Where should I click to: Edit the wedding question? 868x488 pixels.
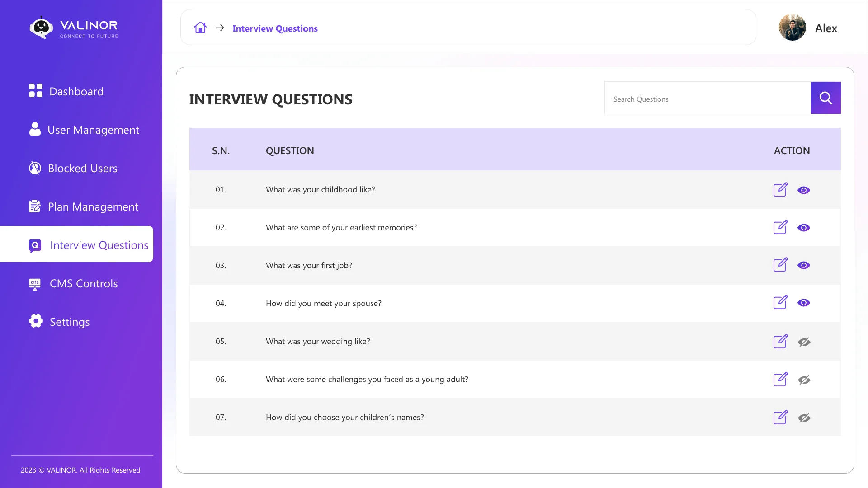780,342
